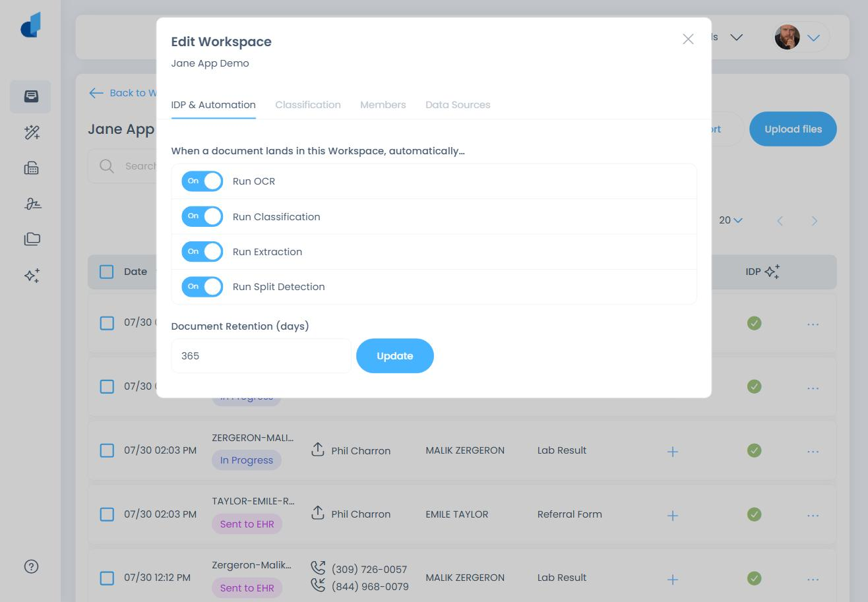
Task: Click Sent to EHR badge for Zergeron-Malik row
Action: click(247, 588)
